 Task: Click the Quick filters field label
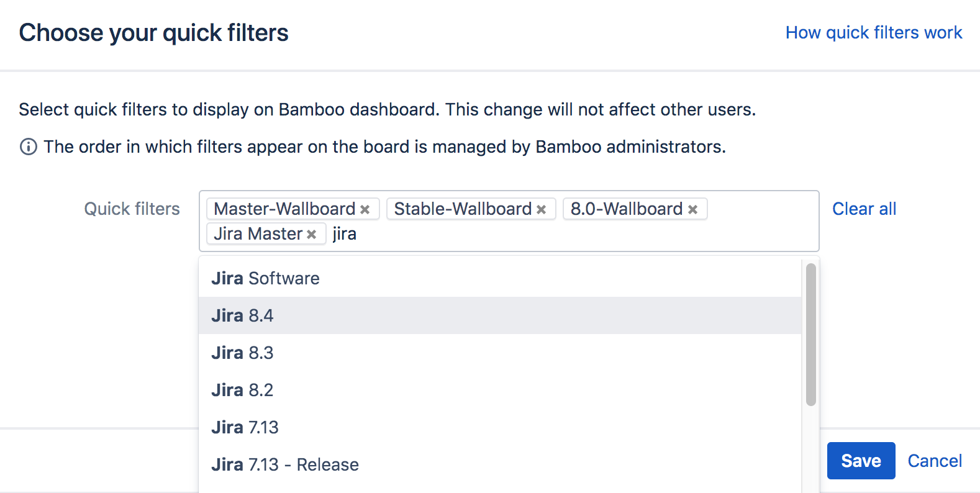click(x=132, y=209)
